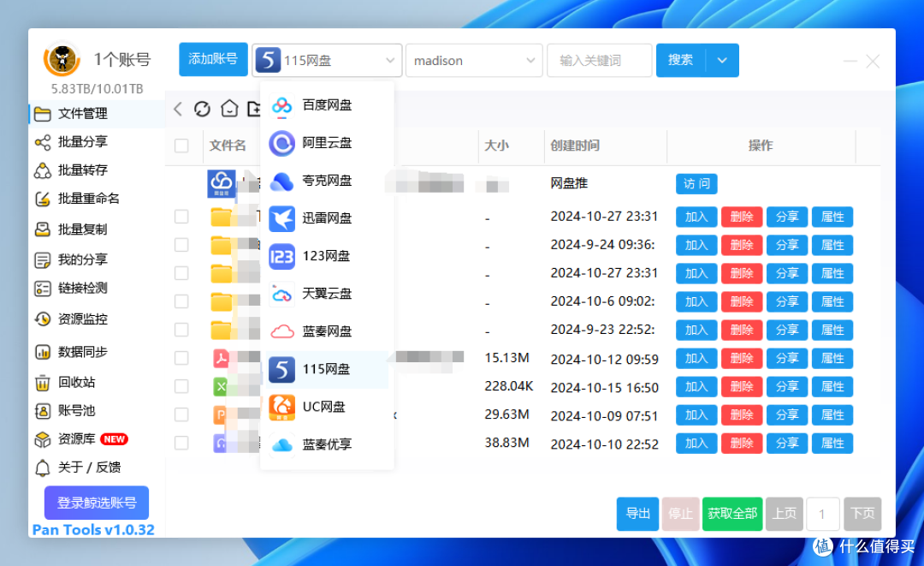
Task: Click the new folder icon
Action: coord(254,109)
